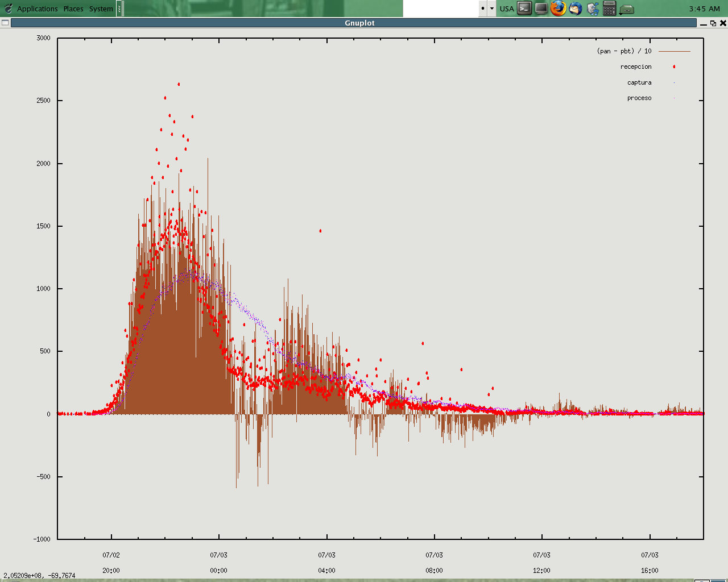
Task: Toggle the captura legend entry
Action: coord(639,83)
